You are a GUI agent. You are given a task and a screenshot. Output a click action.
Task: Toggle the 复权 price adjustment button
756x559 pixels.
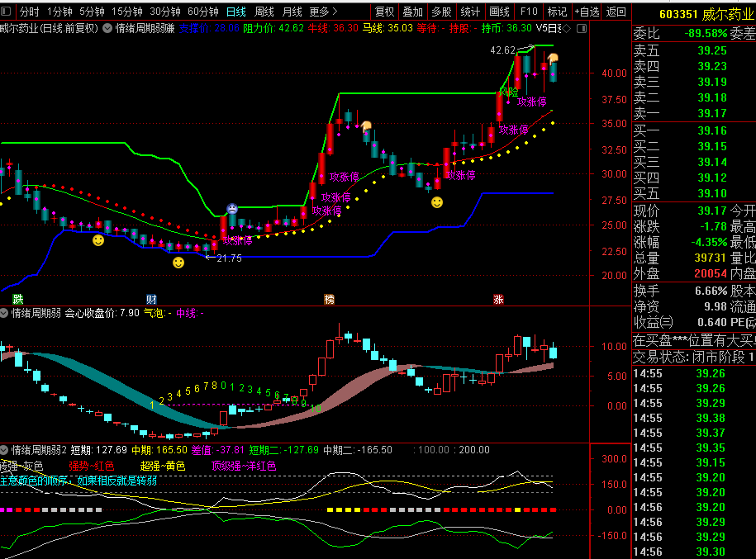(384, 12)
